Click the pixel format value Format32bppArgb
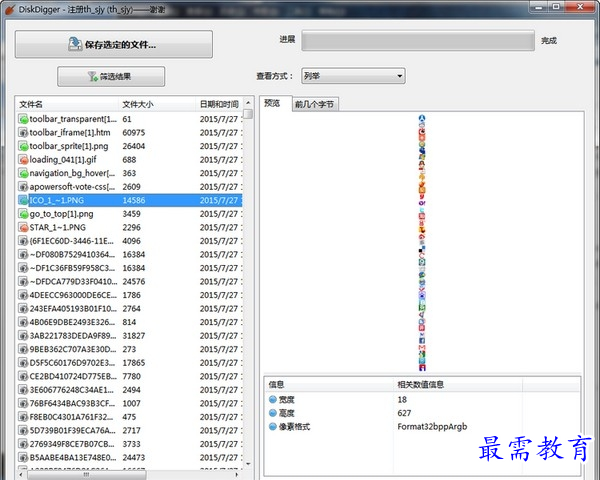The height and width of the screenshot is (480, 600). point(432,426)
